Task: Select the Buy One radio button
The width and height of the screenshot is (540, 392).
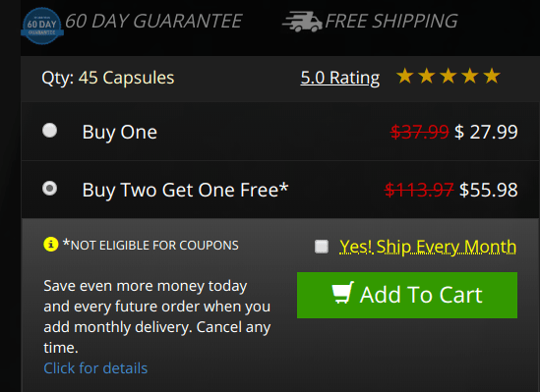Action: point(49,131)
